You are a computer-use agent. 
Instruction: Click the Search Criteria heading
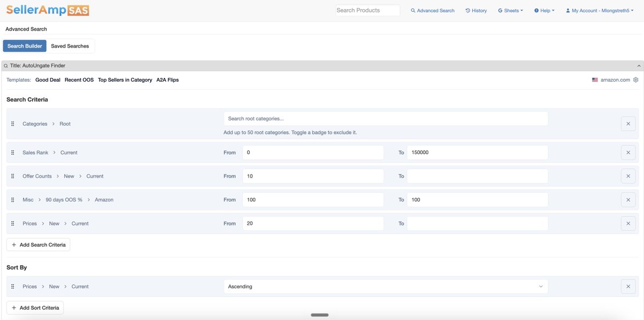tap(27, 100)
